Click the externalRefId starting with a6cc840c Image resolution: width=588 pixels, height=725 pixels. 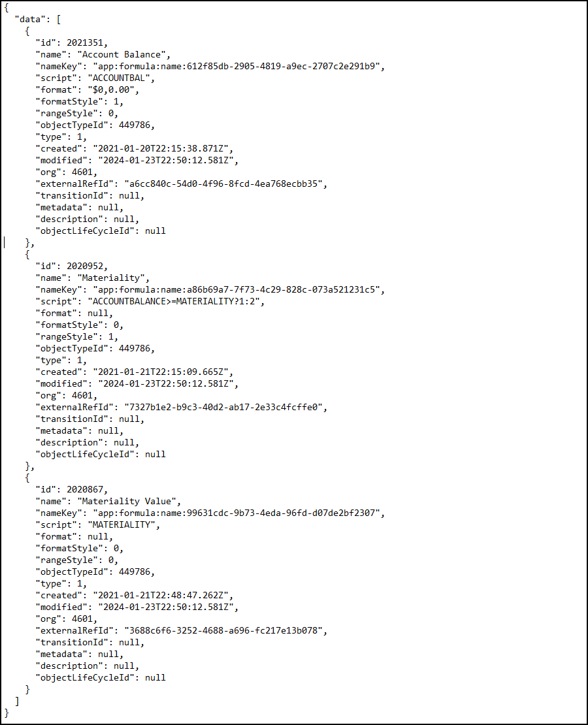(223, 184)
